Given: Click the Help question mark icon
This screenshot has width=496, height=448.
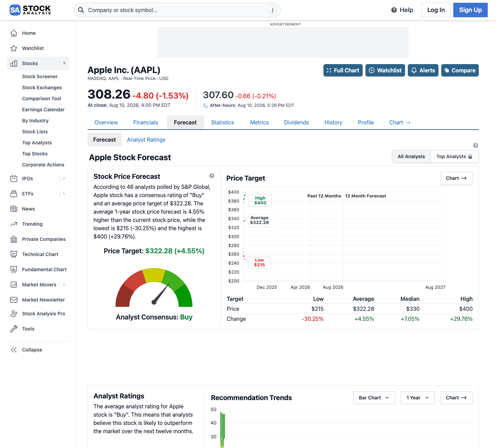Looking at the screenshot, I should (394, 10).
